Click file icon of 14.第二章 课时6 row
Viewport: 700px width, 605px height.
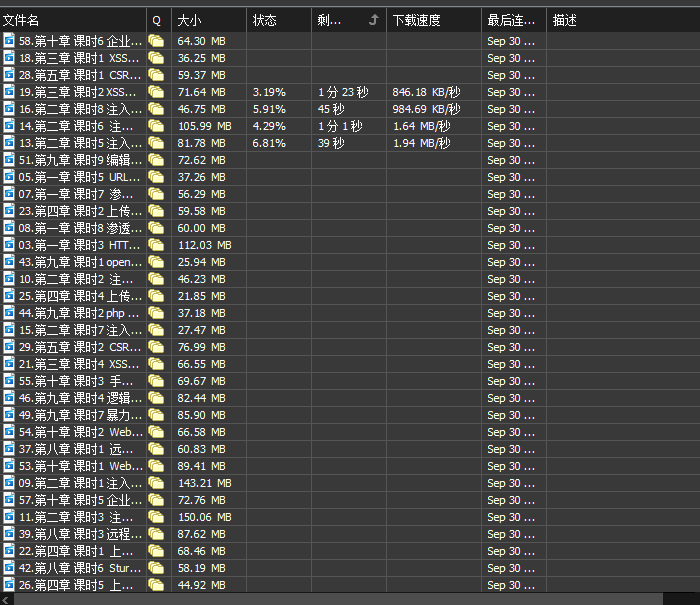pos(9,126)
